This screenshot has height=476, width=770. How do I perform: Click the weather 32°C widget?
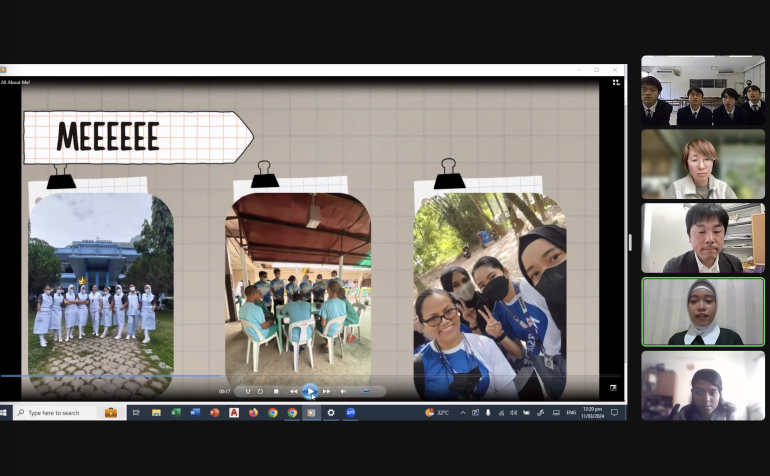click(437, 413)
